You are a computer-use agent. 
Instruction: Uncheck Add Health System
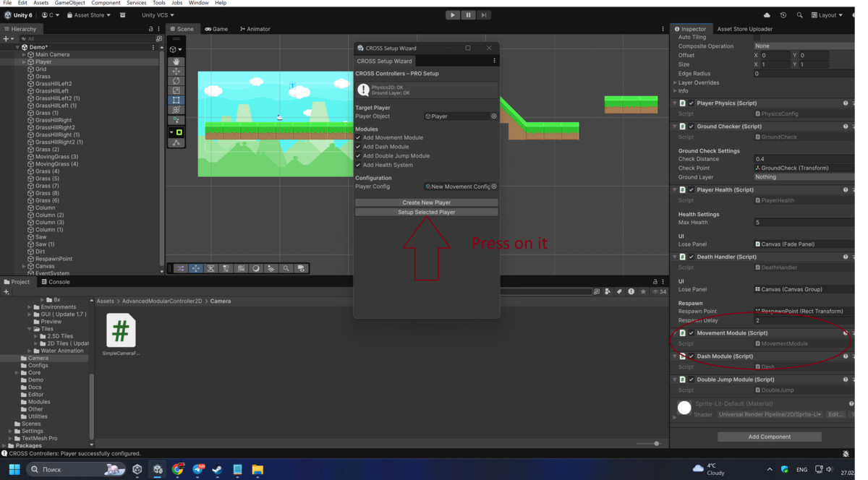point(358,165)
